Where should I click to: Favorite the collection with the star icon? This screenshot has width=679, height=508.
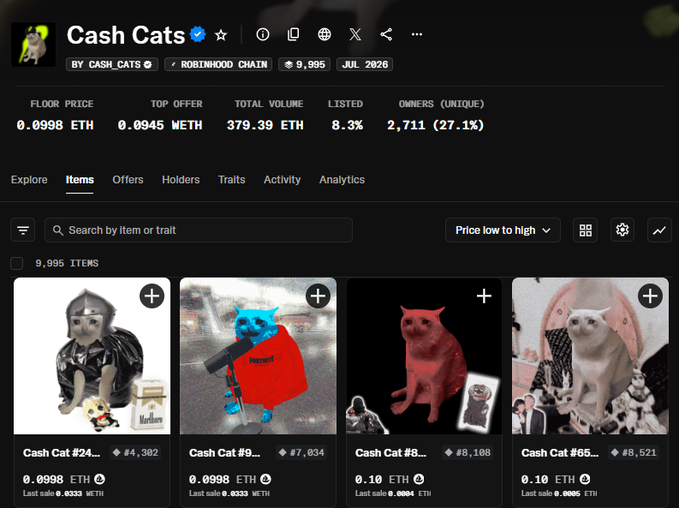tap(221, 35)
